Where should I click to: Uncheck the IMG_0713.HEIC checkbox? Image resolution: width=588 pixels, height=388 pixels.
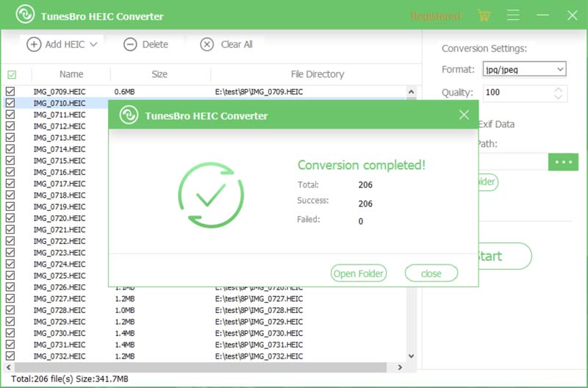pos(10,137)
